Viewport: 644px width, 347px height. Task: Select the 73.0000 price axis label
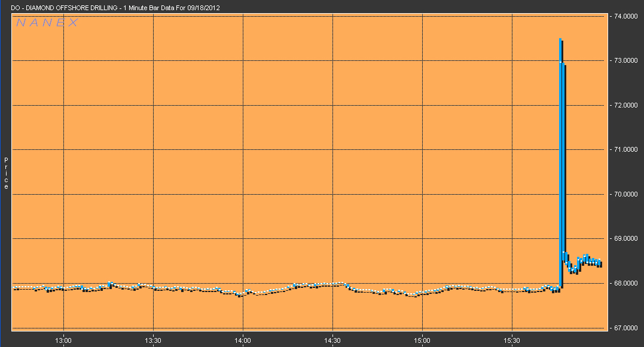click(x=626, y=60)
